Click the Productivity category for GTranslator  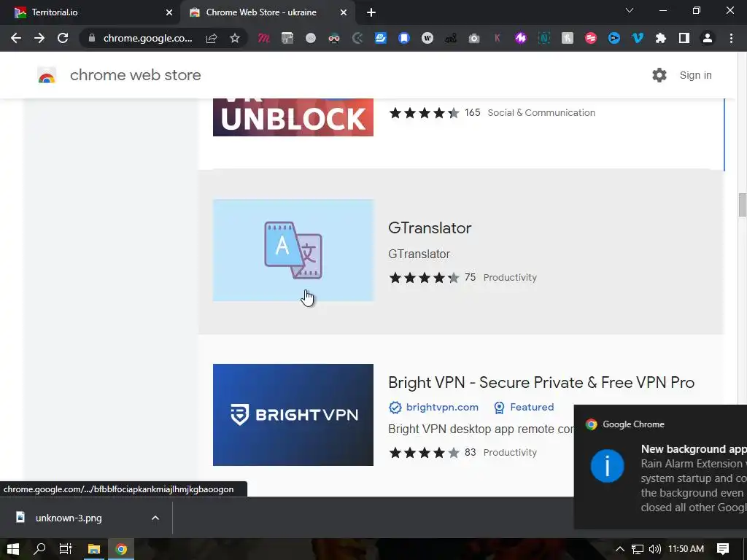510,278
